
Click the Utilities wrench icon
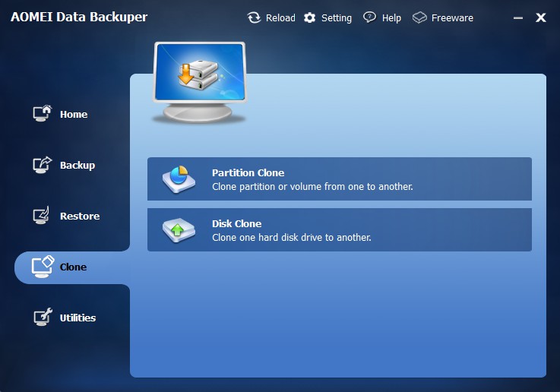(x=43, y=317)
